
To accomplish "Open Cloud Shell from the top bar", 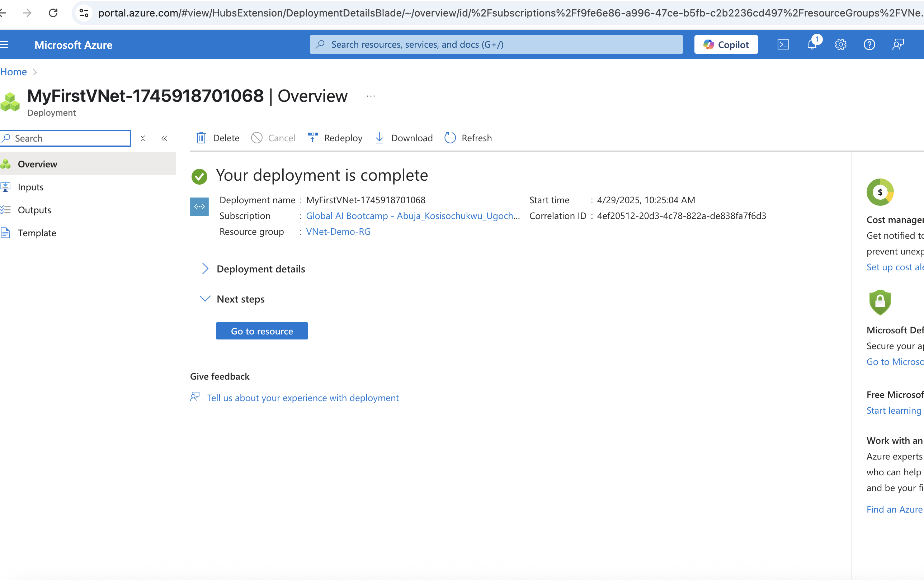I will (x=783, y=44).
